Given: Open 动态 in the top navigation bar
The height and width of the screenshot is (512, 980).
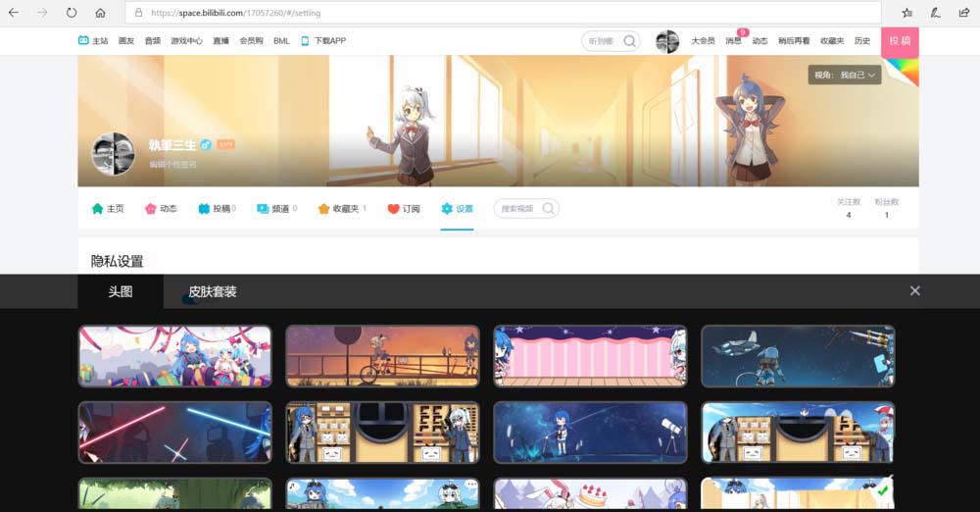Looking at the screenshot, I should click(x=759, y=40).
